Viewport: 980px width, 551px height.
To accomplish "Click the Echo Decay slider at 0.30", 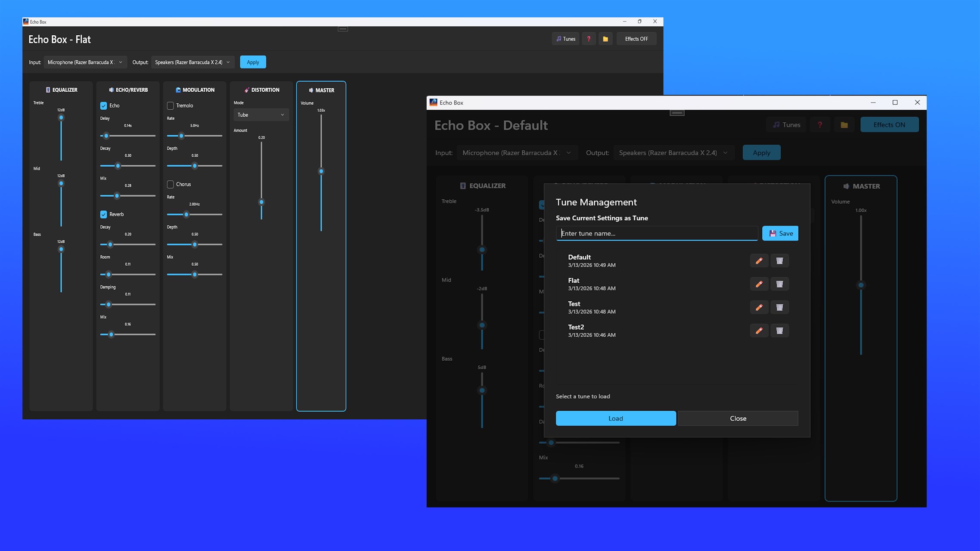I will [128, 166].
